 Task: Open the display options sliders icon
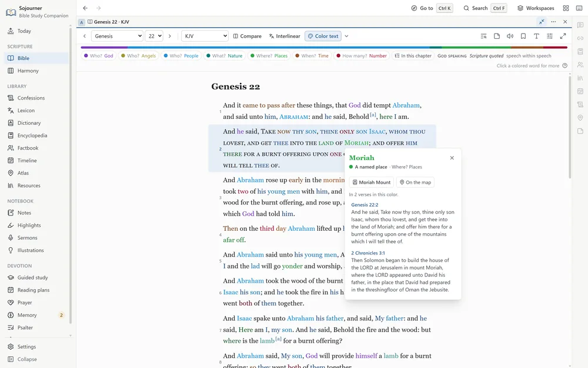[x=550, y=36]
